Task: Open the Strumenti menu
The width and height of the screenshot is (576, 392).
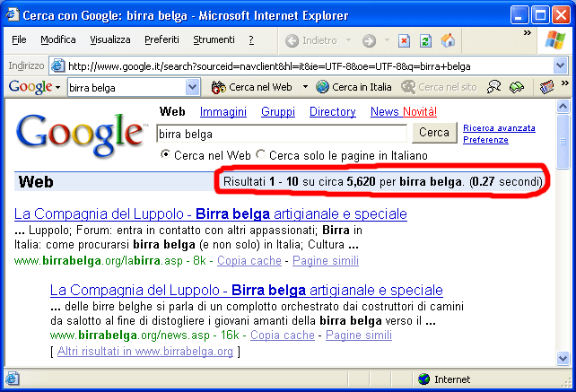Action: point(214,39)
